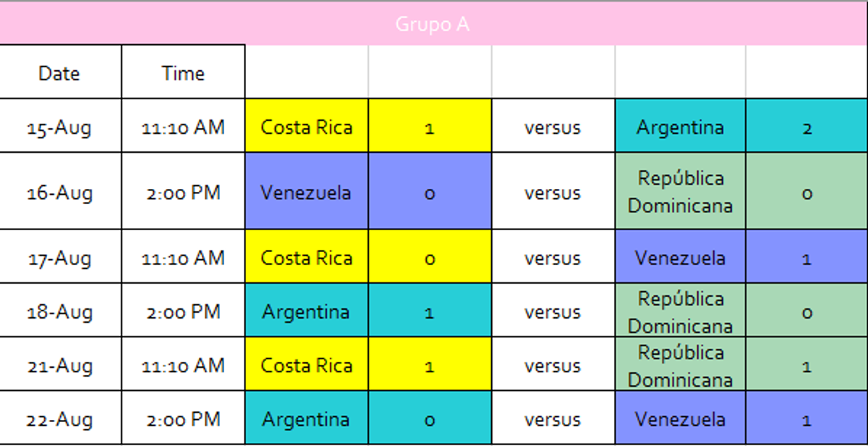Select Costa Rica's score on 21-Aug
868x446 pixels.
click(430, 364)
